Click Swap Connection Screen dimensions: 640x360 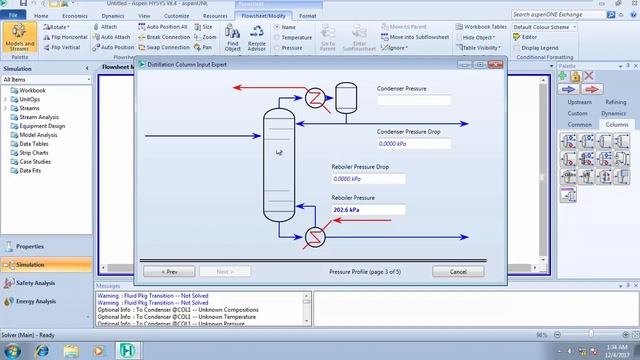[164, 47]
